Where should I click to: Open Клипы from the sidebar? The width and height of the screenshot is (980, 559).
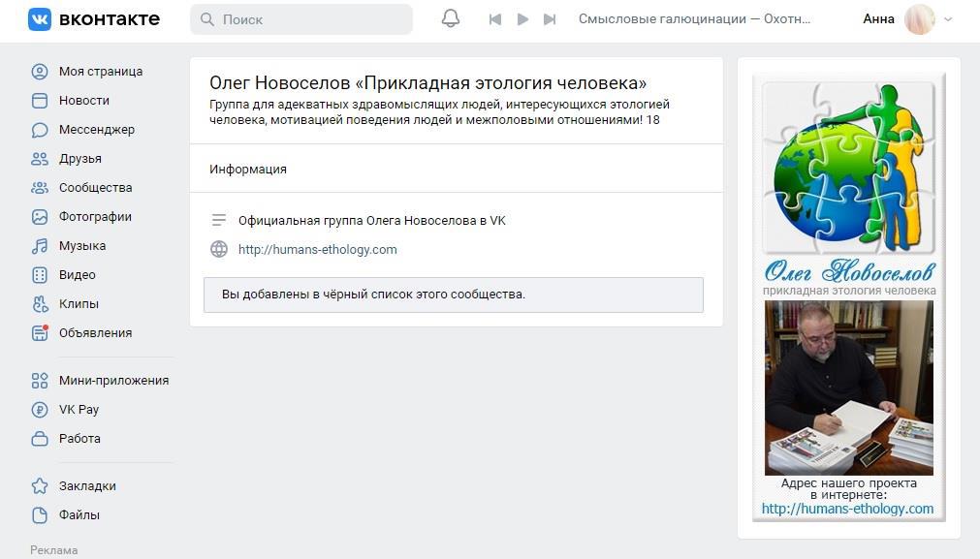[x=79, y=304]
